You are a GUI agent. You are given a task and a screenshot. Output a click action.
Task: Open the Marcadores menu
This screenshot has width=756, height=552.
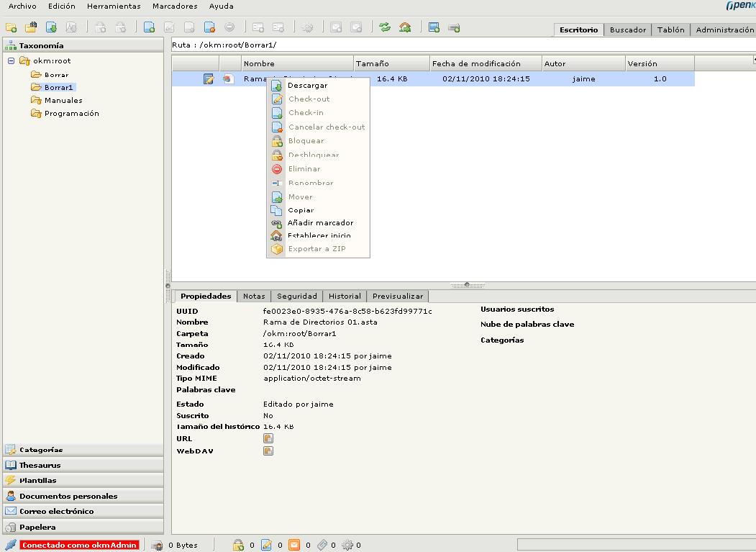(x=175, y=6)
